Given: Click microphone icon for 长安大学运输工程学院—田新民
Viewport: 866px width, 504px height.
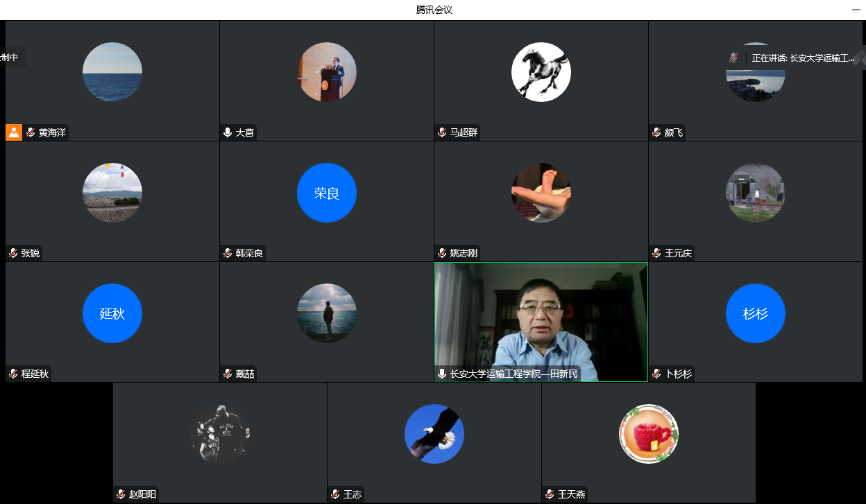Looking at the screenshot, I should [x=442, y=374].
